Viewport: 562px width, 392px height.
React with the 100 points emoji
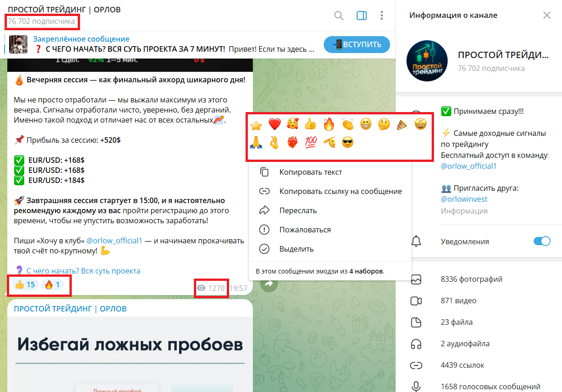[310, 143]
